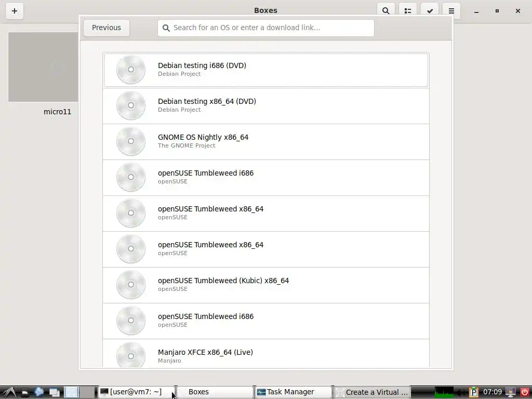This screenshot has height=399, width=532.
Task: Pick Manjaro XFCE x86_64 (Live)
Action: tap(265, 353)
